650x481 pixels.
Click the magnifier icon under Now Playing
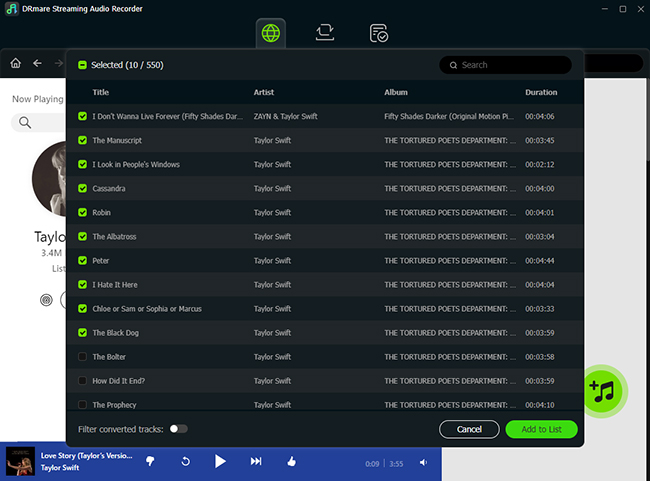click(25, 122)
